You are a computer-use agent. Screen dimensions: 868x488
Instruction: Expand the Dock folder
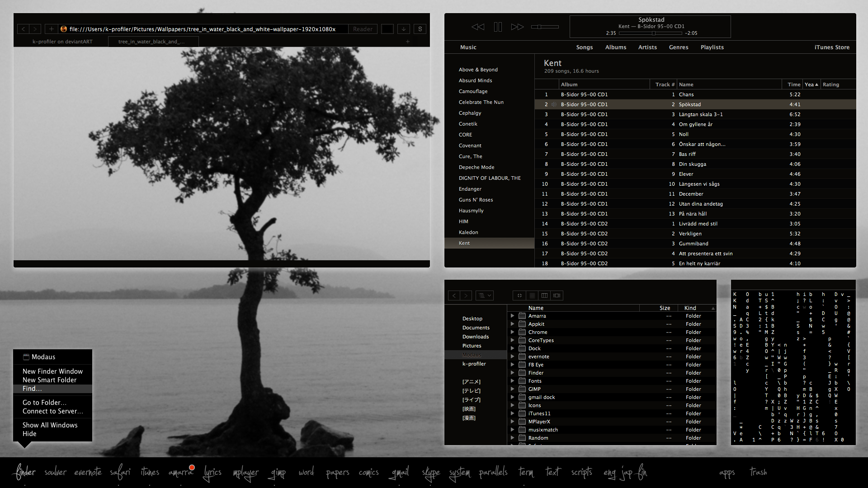coord(512,348)
